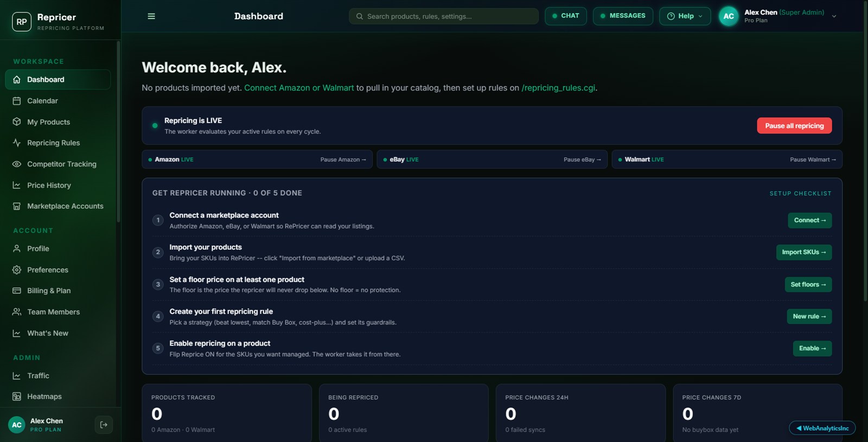Click the Products Tracked stat card
Viewport: 868px width, 442px height.
tap(227, 413)
